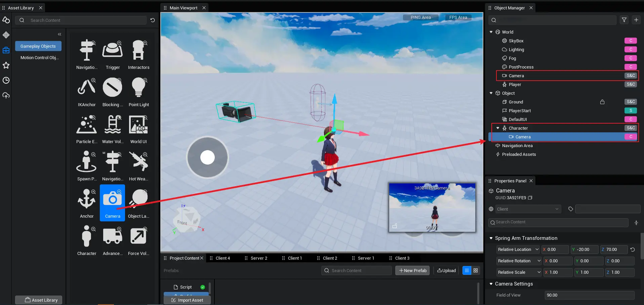Open the Relative Scale dropdown

519,272
